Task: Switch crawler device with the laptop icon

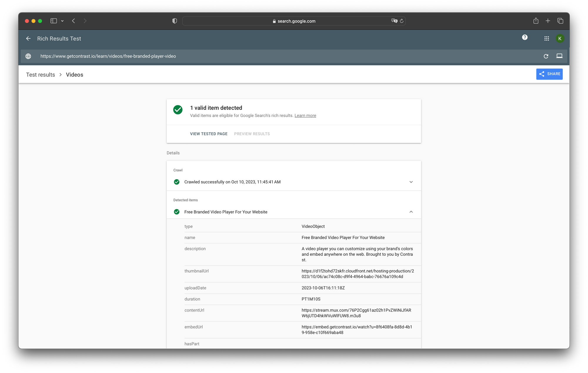Action: pyautogui.click(x=559, y=56)
